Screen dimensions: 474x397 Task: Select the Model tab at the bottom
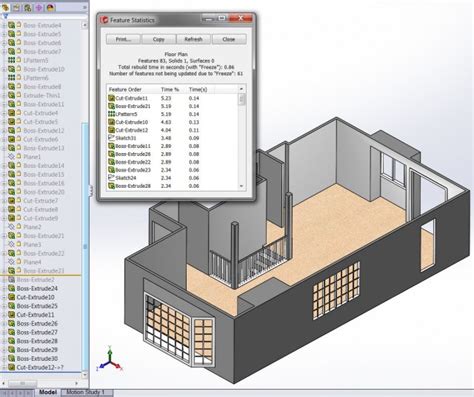pos(48,392)
